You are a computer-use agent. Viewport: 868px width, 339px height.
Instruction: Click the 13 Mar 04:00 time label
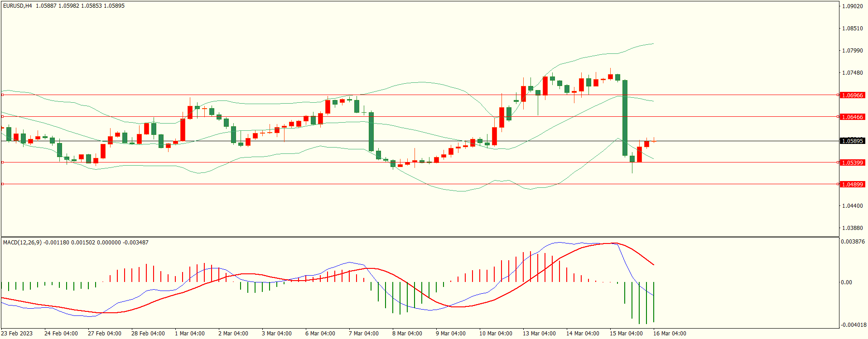(540, 334)
